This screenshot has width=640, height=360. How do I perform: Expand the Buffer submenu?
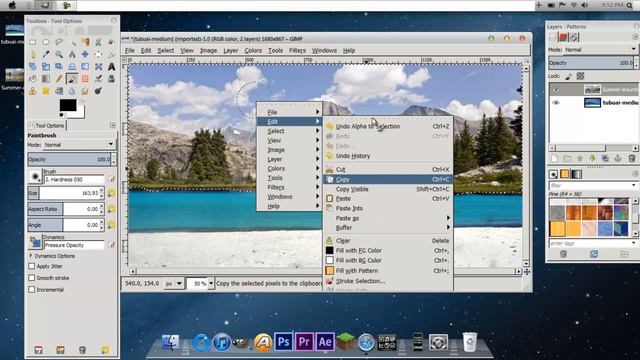coord(388,228)
